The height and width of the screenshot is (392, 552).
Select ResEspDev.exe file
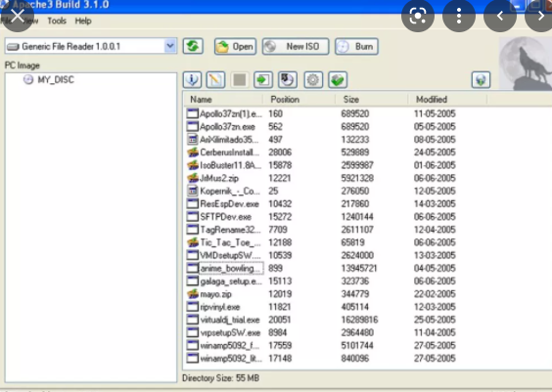pyautogui.click(x=229, y=204)
